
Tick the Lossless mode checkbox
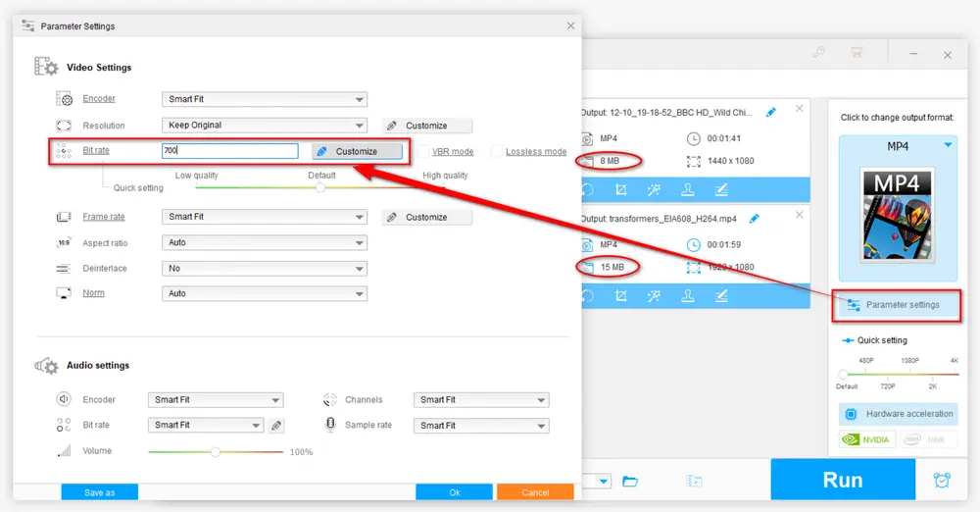[x=497, y=152]
